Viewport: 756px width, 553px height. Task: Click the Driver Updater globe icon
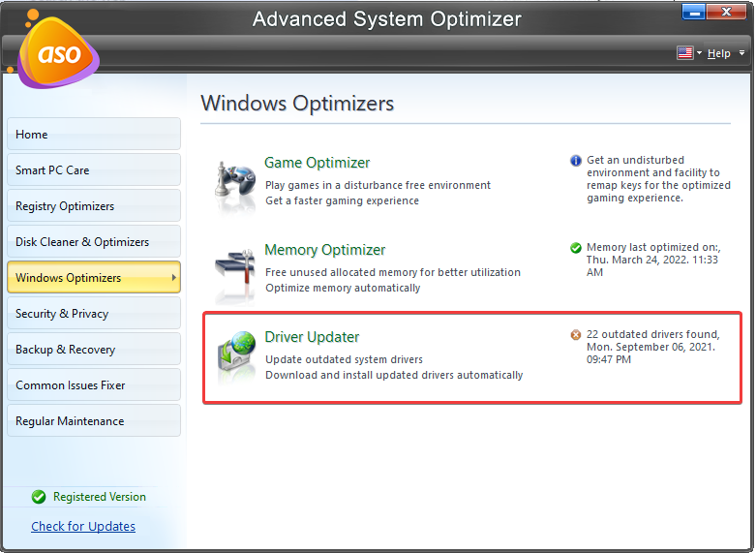[236, 357]
